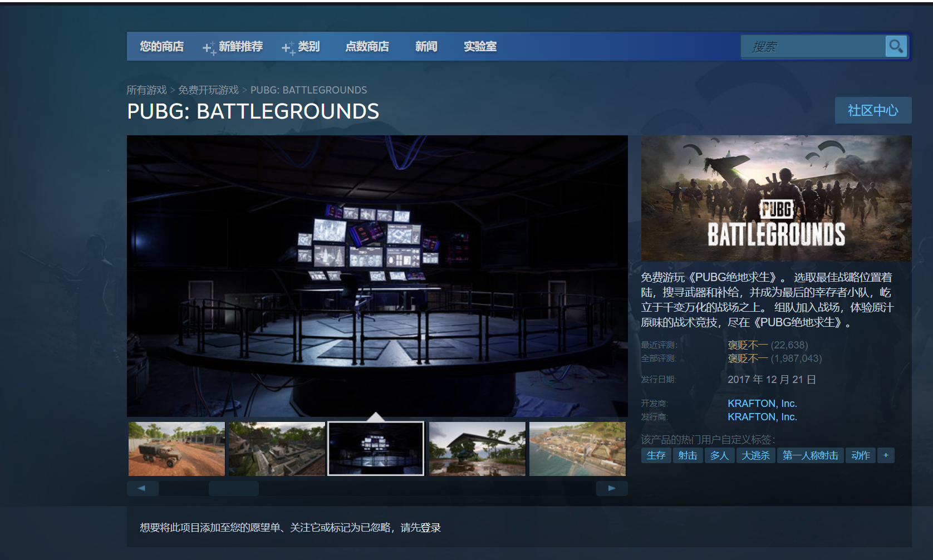Click the 第一人称射击 tag
This screenshot has height=560, width=933.
point(810,455)
